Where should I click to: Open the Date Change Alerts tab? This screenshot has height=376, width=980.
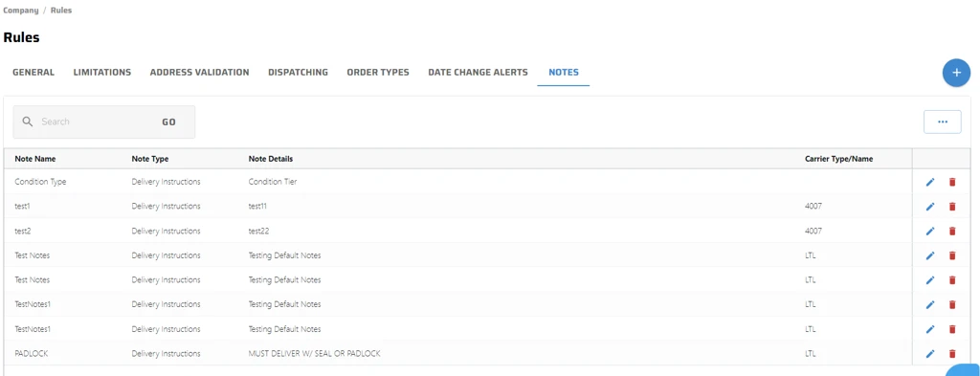pos(479,73)
